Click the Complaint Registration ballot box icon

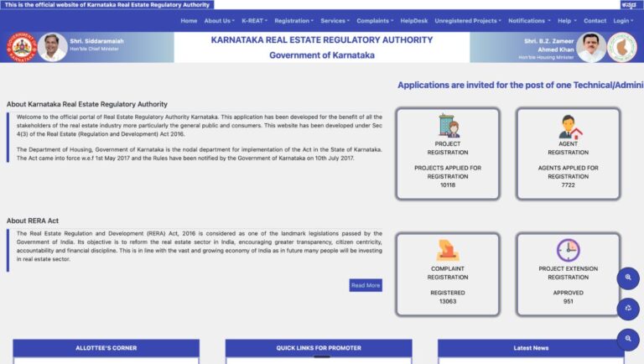(448, 250)
